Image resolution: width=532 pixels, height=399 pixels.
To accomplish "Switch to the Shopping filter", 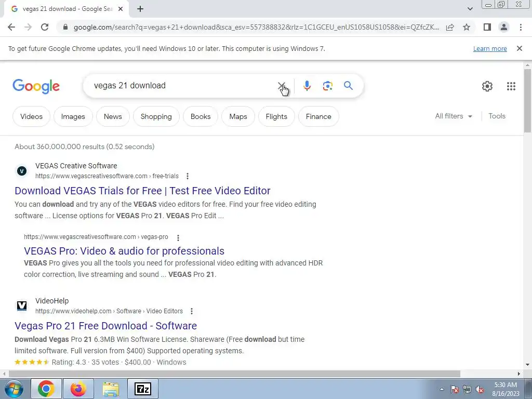I will (156, 116).
